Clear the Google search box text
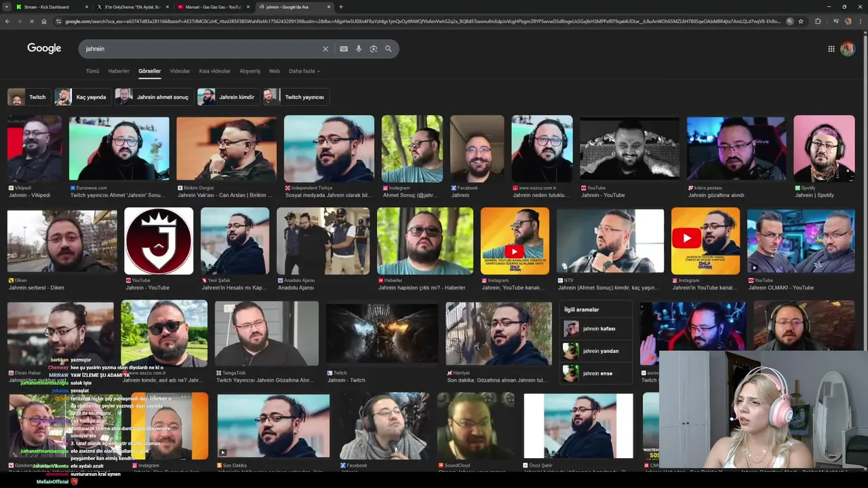868x488 pixels. point(325,49)
